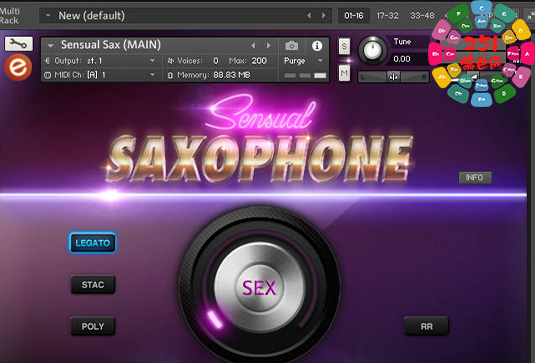Open the Output st. 1 dropdown
The image size is (535, 363).
tap(152, 61)
